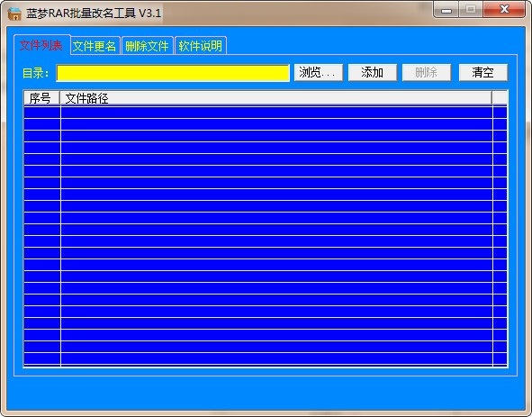Click the grayed-out 删除 button

427,73
